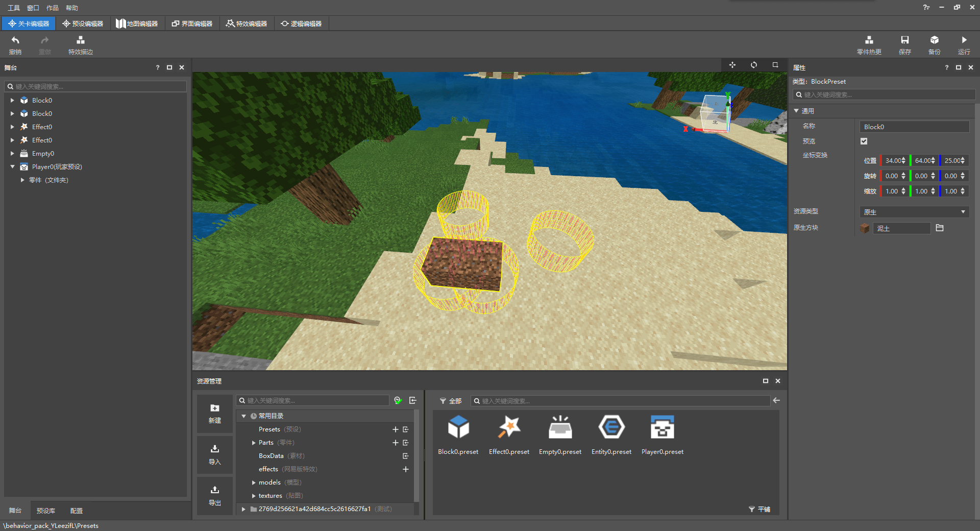Click the 备份 (Backup) icon
980x531 pixels.
tap(934, 44)
